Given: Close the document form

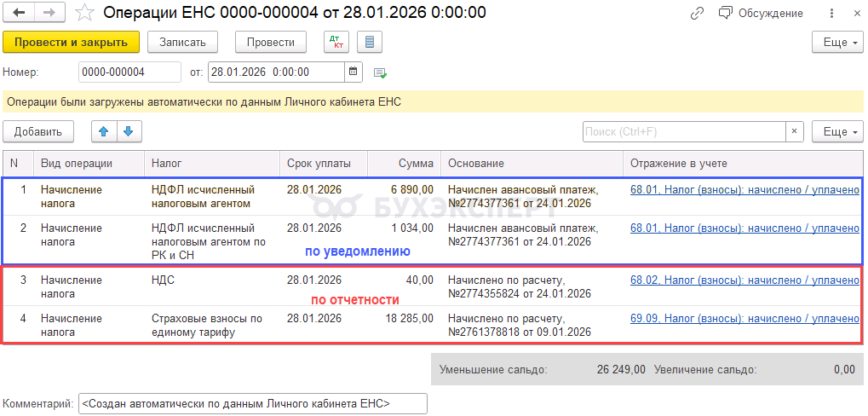Looking at the screenshot, I should coord(858,14).
